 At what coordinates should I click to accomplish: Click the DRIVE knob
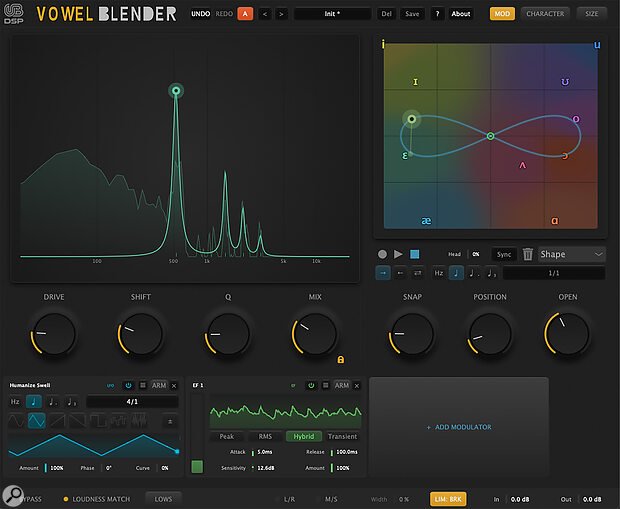tap(54, 334)
